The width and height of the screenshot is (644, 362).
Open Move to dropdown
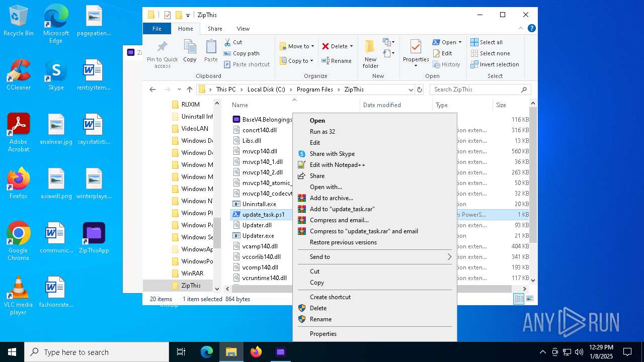click(297, 46)
